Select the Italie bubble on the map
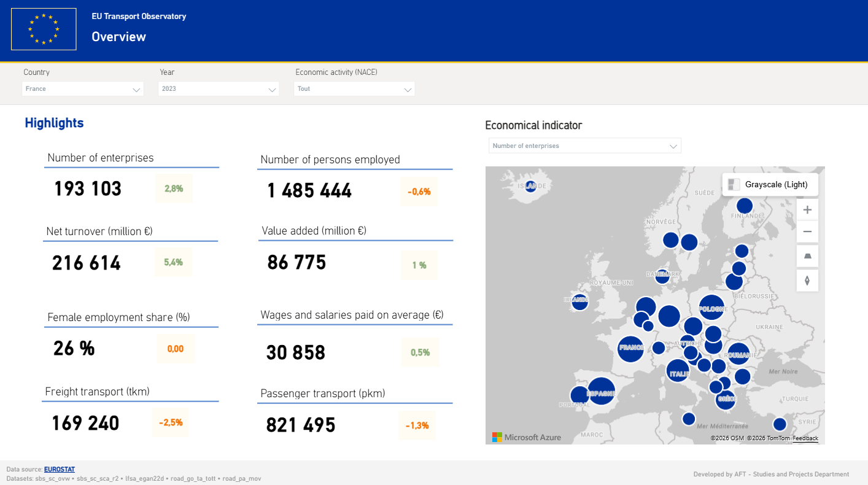868x485 pixels. pos(678,371)
